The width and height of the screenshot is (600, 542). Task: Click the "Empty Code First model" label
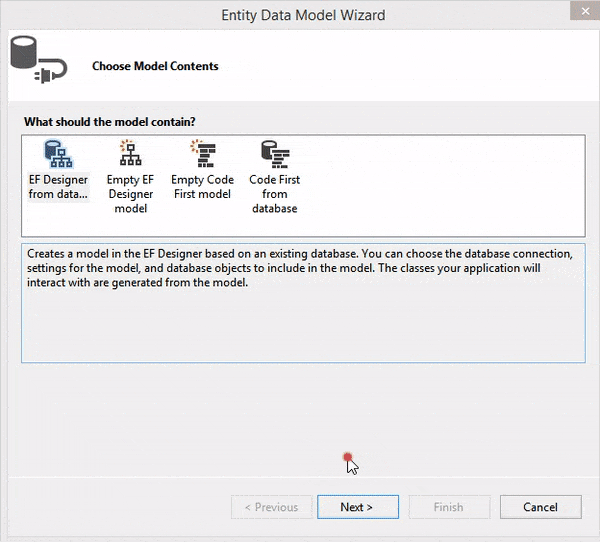[202, 187]
